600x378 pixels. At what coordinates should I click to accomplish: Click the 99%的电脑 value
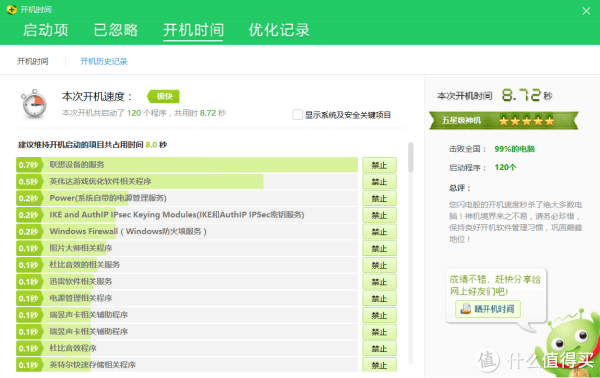coord(514,149)
